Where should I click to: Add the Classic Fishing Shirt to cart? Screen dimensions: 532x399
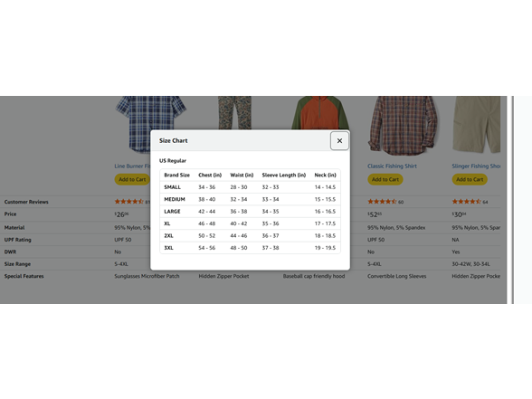pos(385,179)
